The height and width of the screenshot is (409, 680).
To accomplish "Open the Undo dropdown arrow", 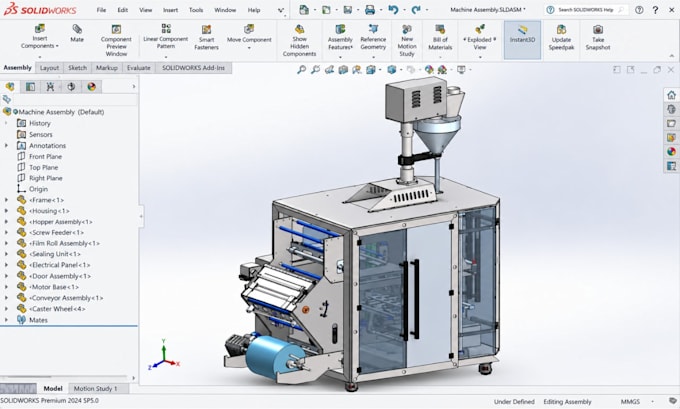I will click(x=404, y=10).
